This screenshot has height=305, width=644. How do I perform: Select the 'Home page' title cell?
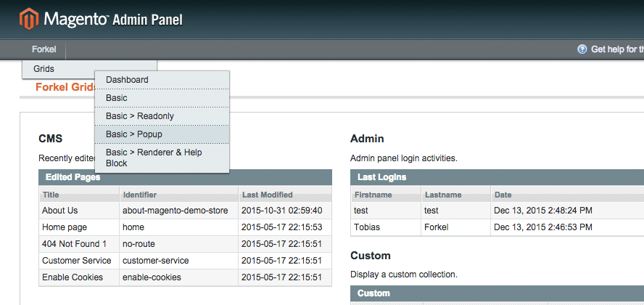(79, 227)
